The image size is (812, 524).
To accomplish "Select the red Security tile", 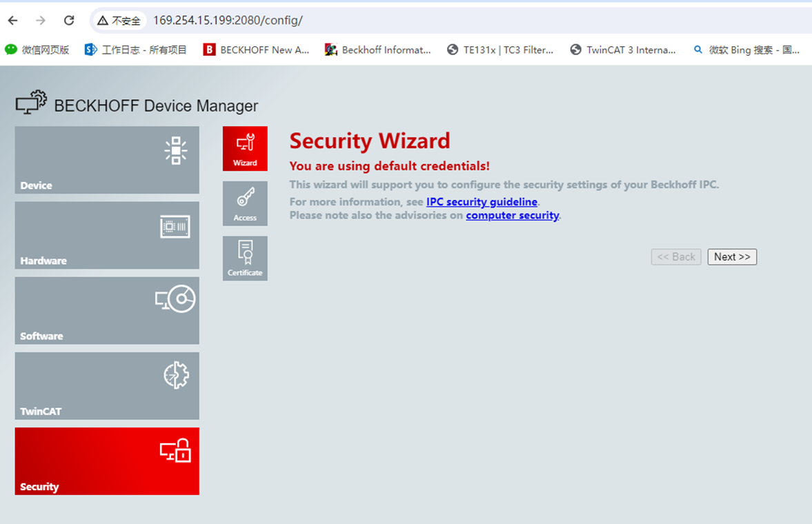I will [x=107, y=461].
